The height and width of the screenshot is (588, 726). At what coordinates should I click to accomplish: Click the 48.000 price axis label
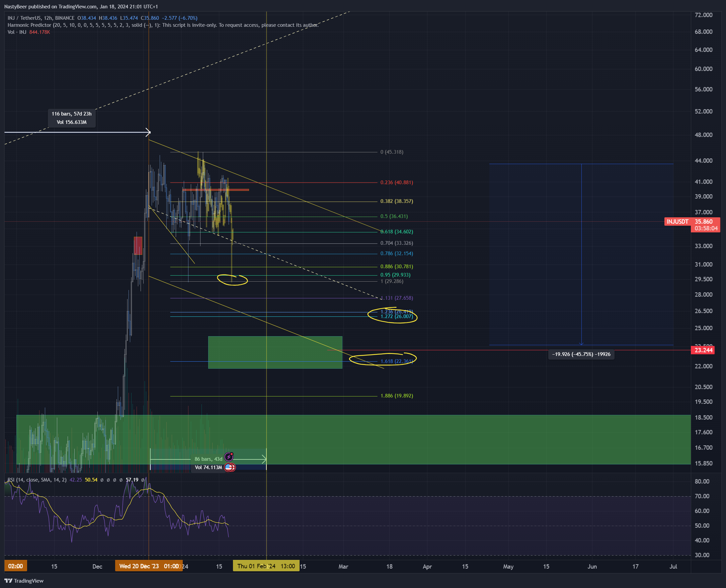703,135
